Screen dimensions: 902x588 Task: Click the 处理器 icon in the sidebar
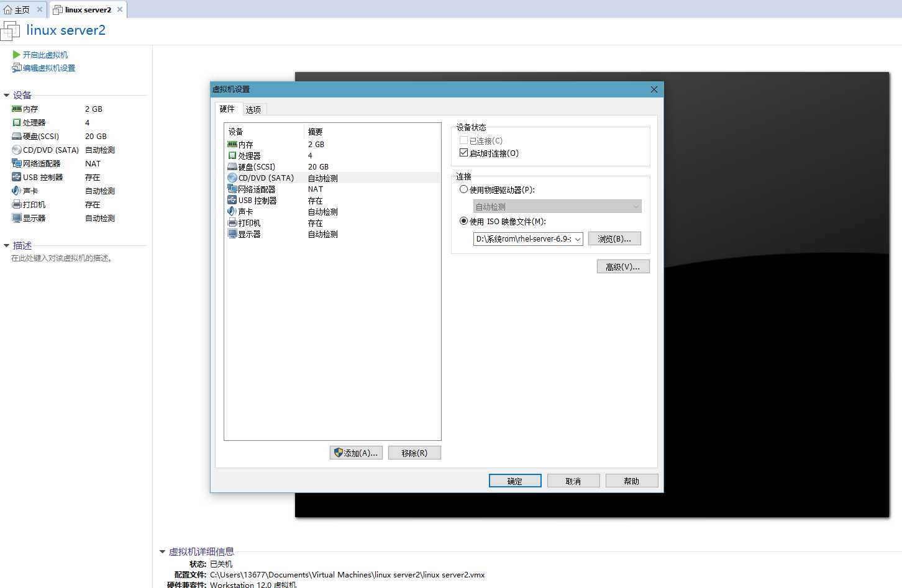point(17,122)
